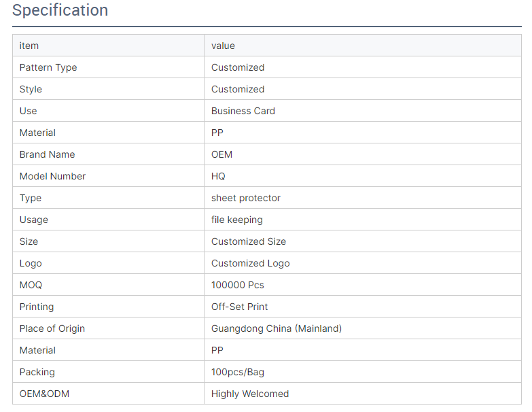
Task: Click the Brand Name label
Action: (47, 154)
